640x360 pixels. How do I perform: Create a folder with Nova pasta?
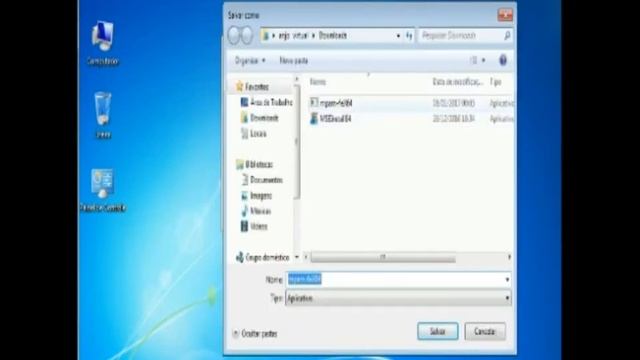293,60
